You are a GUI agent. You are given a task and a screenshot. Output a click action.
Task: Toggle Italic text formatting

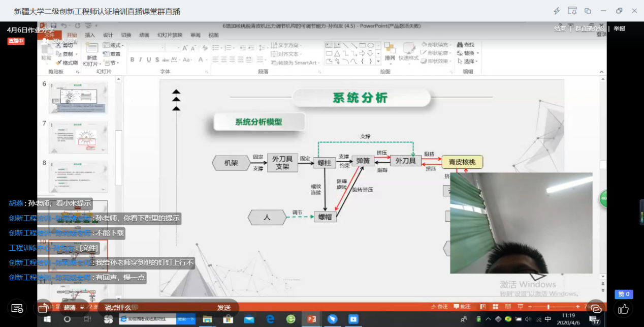(140, 60)
